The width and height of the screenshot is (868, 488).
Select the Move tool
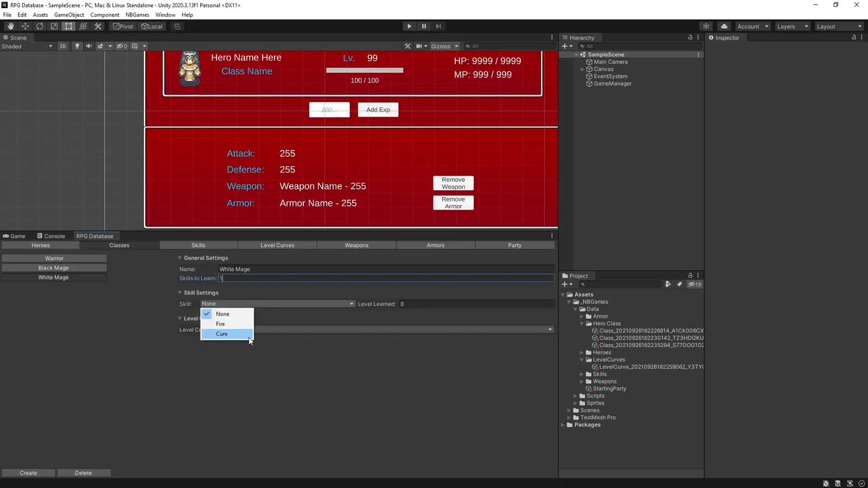click(25, 26)
